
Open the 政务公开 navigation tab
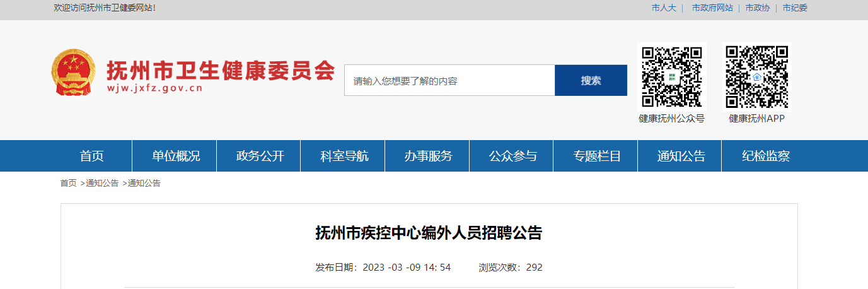click(260, 156)
